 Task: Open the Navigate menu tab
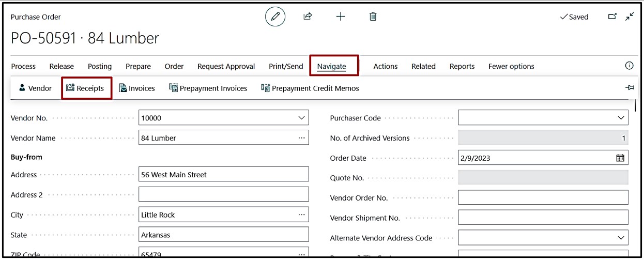(x=331, y=66)
